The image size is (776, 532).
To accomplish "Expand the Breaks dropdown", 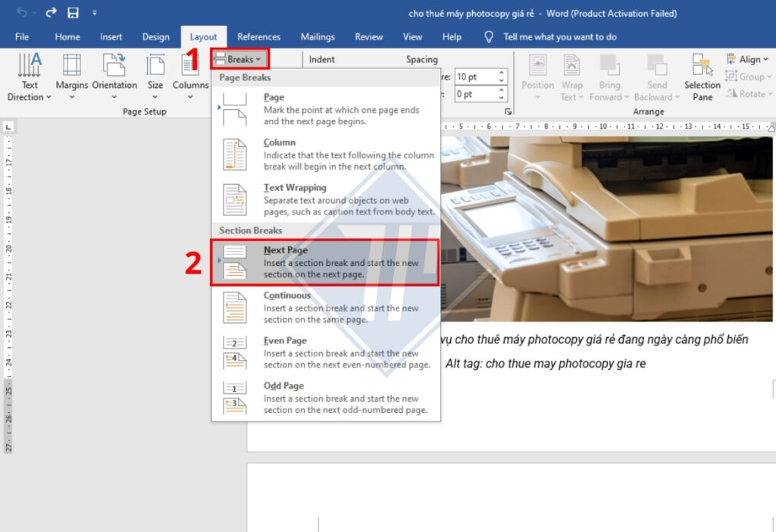I will point(240,59).
